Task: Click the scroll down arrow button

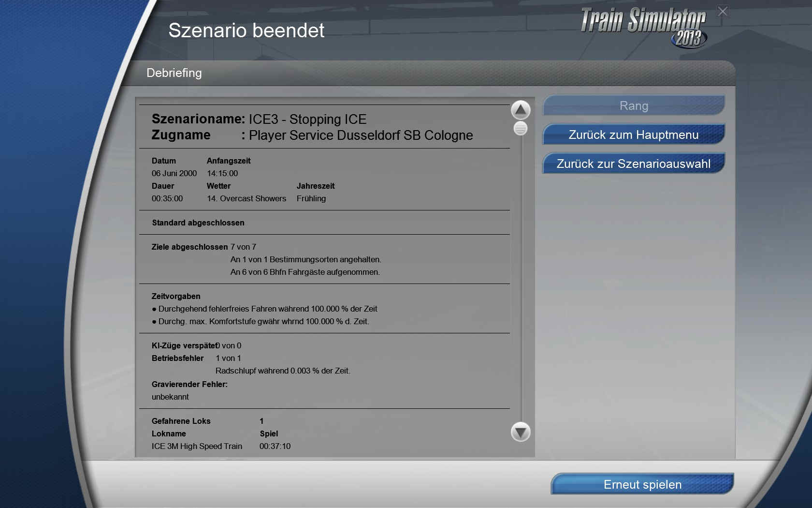Action: [521, 432]
